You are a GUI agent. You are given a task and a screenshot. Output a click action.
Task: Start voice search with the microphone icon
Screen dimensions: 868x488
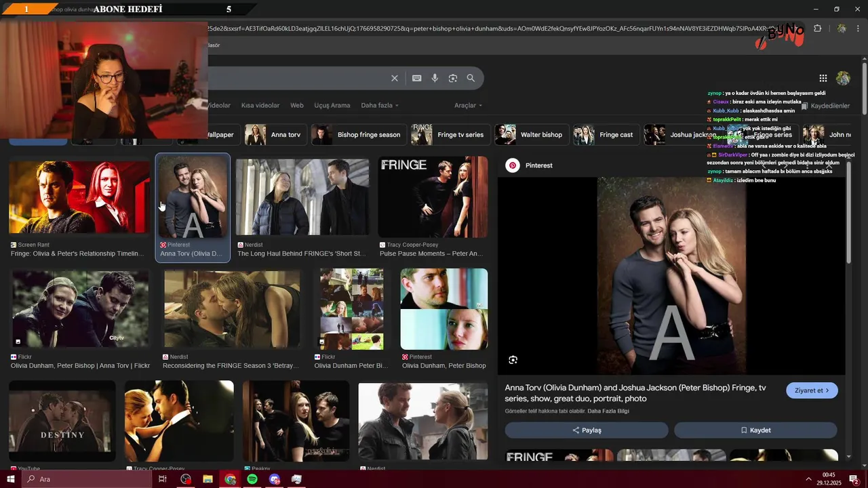click(x=435, y=79)
